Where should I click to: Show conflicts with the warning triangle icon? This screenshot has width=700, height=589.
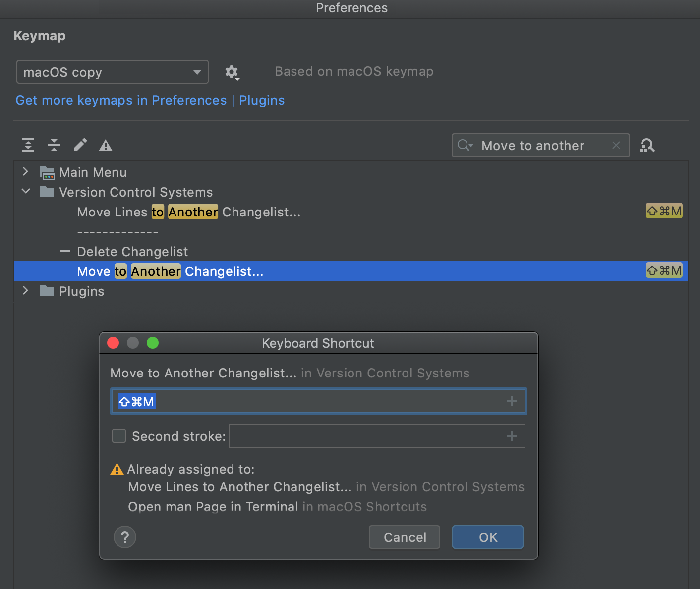coord(106,146)
